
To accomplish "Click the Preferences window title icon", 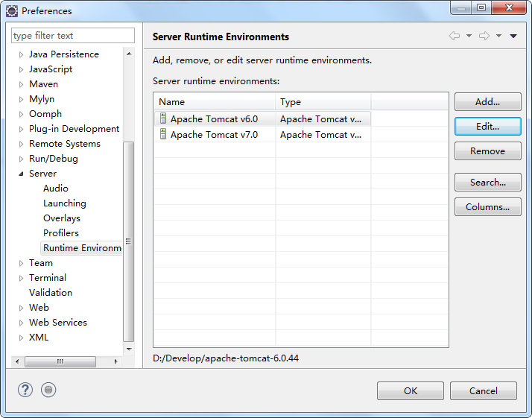I will [12, 11].
